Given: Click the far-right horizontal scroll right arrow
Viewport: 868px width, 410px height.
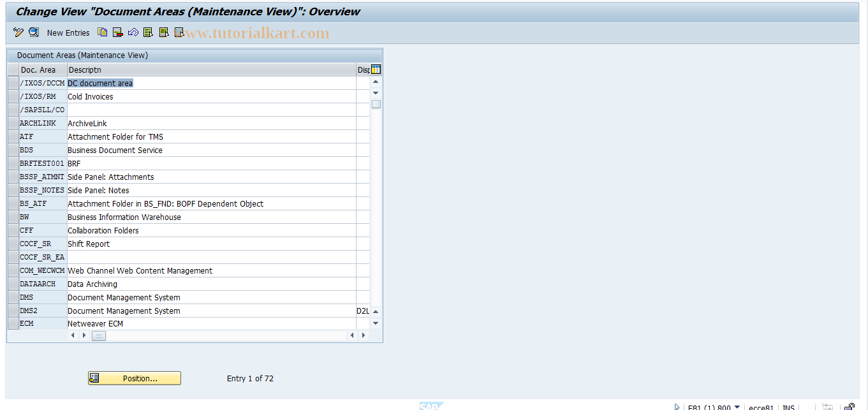Looking at the screenshot, I should (x=364, y=335).
